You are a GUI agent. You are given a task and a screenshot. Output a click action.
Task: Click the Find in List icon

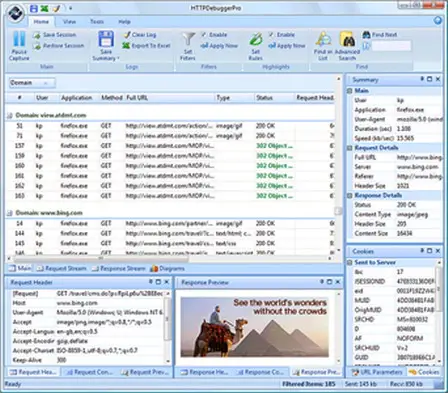[x=323, y=39]
